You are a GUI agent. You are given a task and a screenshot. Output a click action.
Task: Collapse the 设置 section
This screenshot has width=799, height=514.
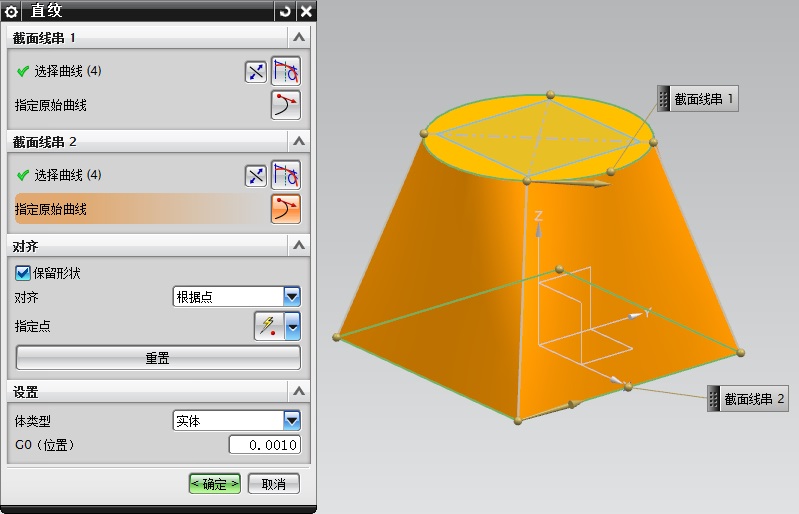(x=299, y=391)
